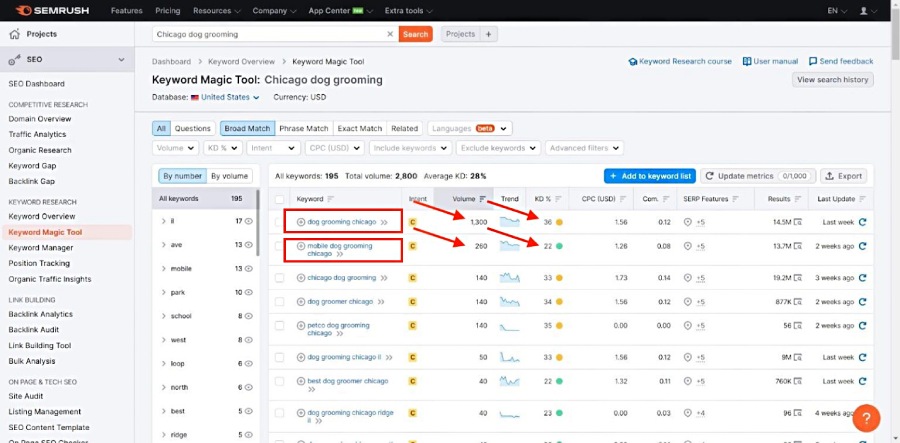Image resolution: width=900 pixels, height=443 pixels.
Task: Click the Export button
Action: pyautogui.click(x=843, y=176)
